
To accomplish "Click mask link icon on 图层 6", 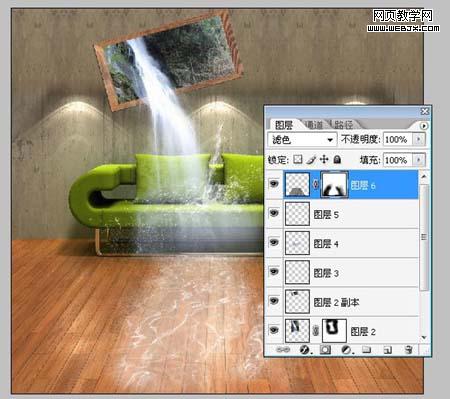I will (x=316, y=184).
